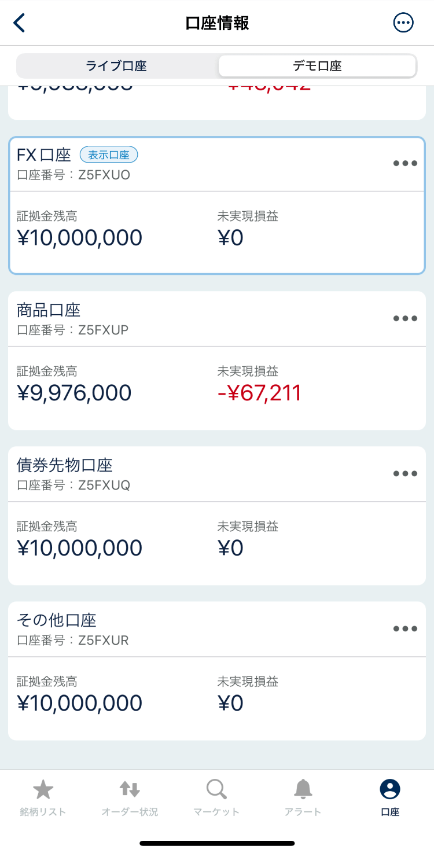
Task: Tap 口座情報 page title
Action: point(217,23)
